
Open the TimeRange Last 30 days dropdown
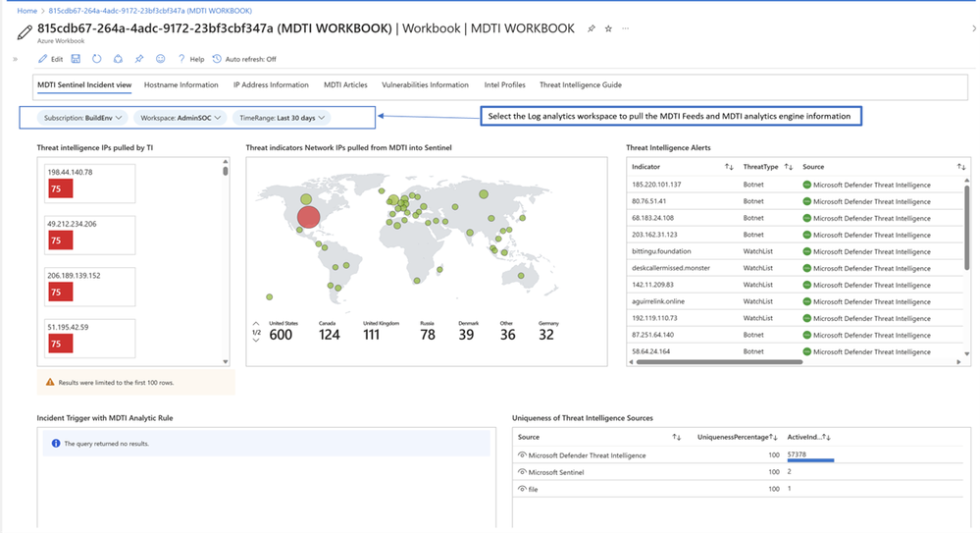(281, 118)
